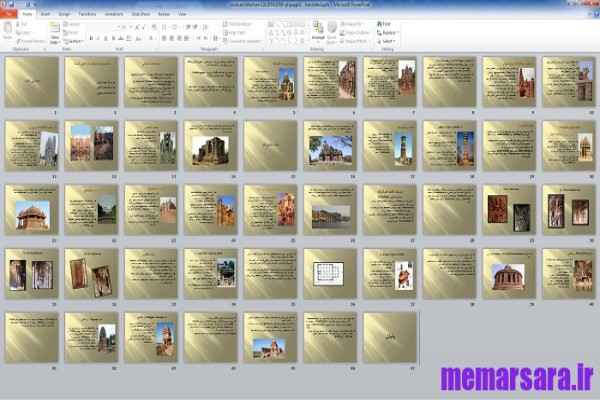Select the last slide thumbnail, number 47
Image resolution: width=600 pixels, height=400 pixels.
389,337
